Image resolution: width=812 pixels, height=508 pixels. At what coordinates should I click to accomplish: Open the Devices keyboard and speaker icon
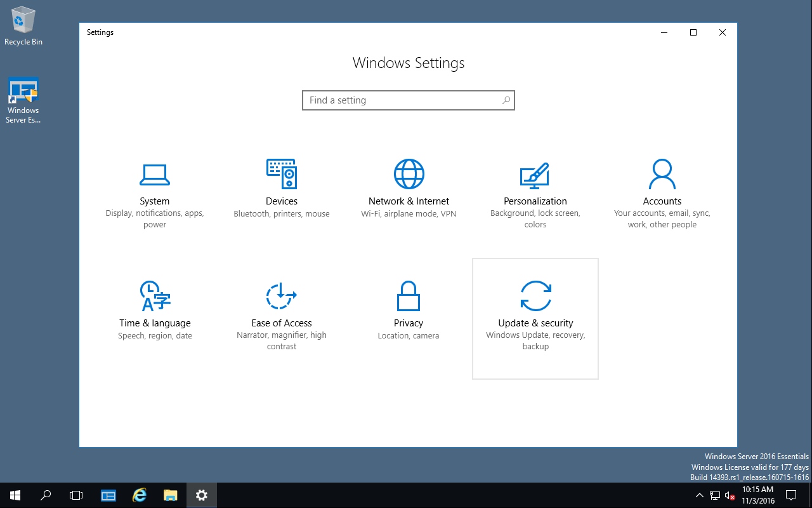[x=282, y=173]
